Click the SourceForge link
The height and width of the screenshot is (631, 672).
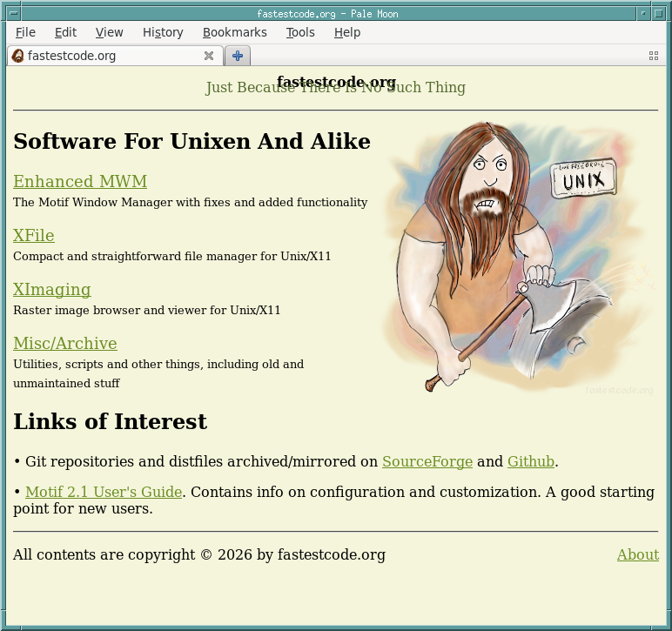[427, 462]
